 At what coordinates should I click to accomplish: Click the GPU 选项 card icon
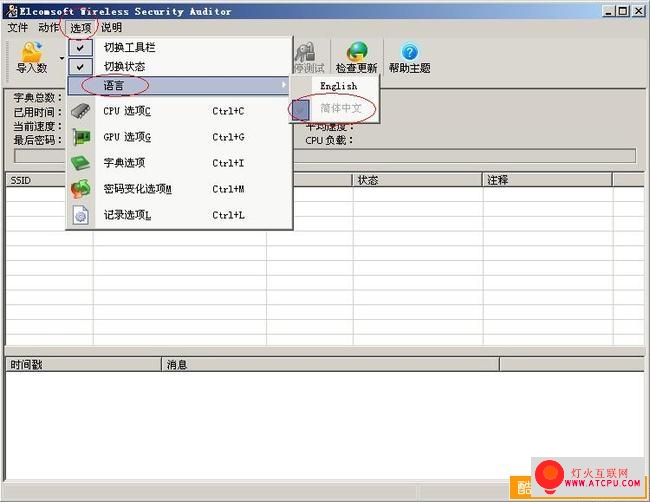coord(81,137)
